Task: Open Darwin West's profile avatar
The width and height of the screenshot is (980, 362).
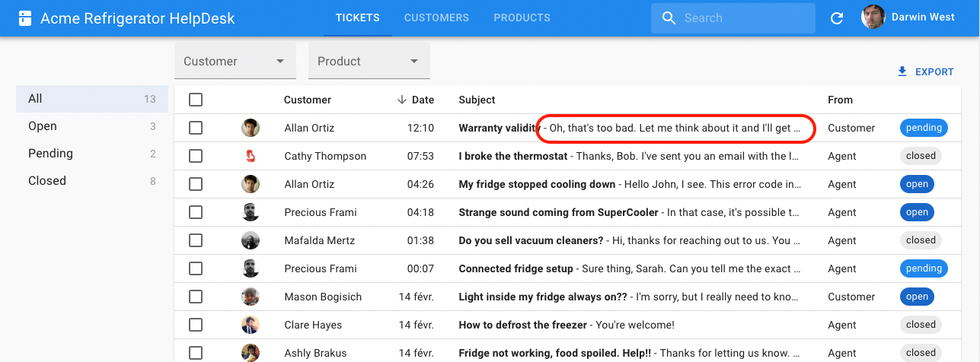Action: 873,17
